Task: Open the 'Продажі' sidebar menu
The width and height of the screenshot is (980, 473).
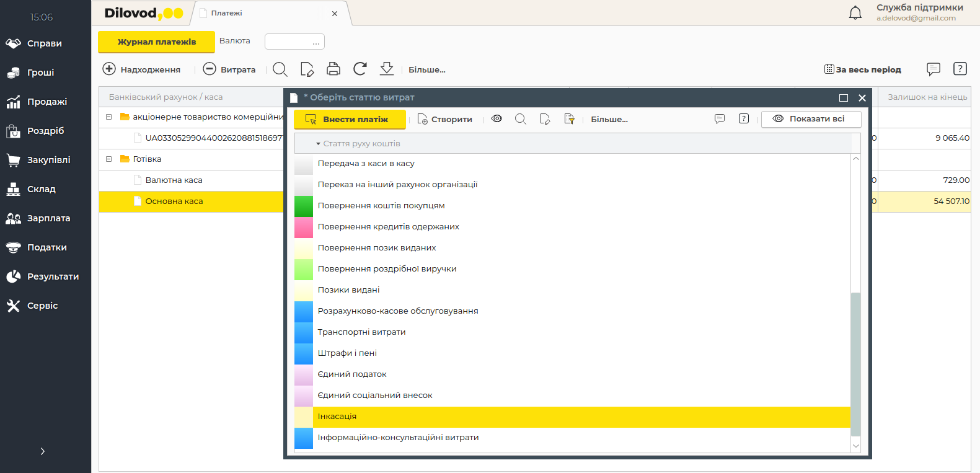Action: [46, 102]
